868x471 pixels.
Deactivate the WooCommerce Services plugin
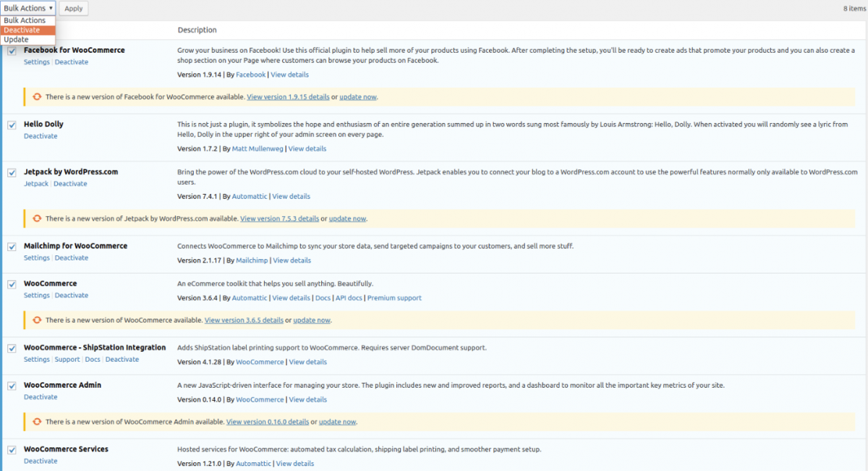(x=41, y=461)
